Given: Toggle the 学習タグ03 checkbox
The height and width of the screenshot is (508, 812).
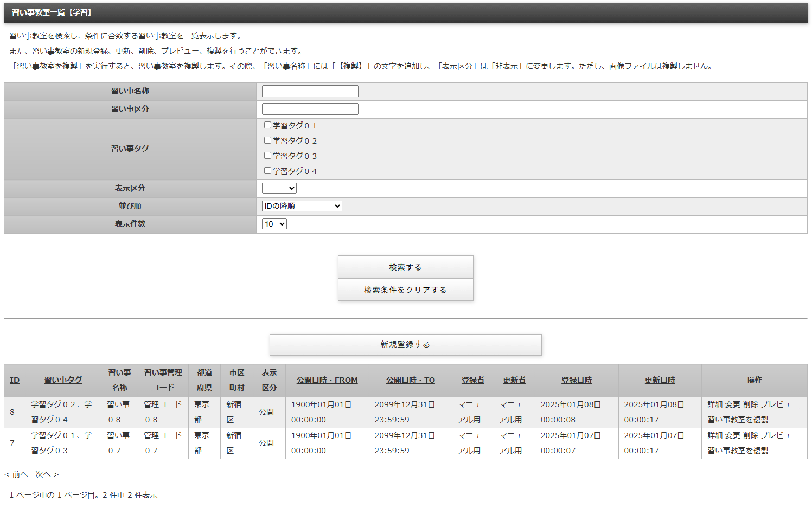Looking at the screenshot, I should pyautogui.click(x=267, y=155).
